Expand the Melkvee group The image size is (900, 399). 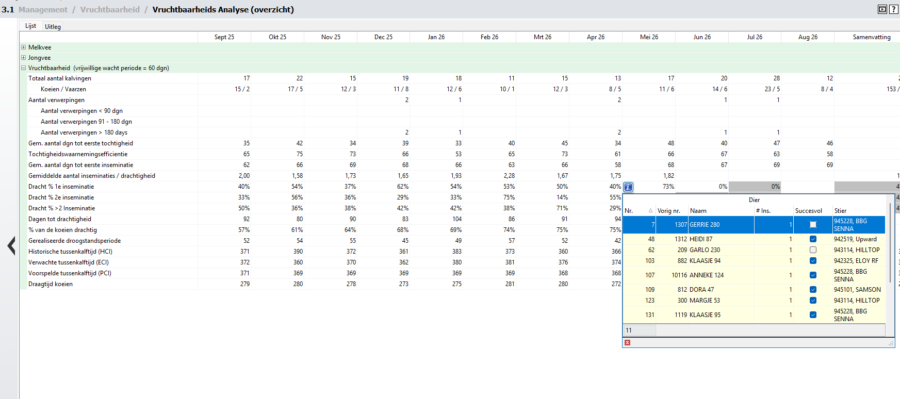pos(23,48)
